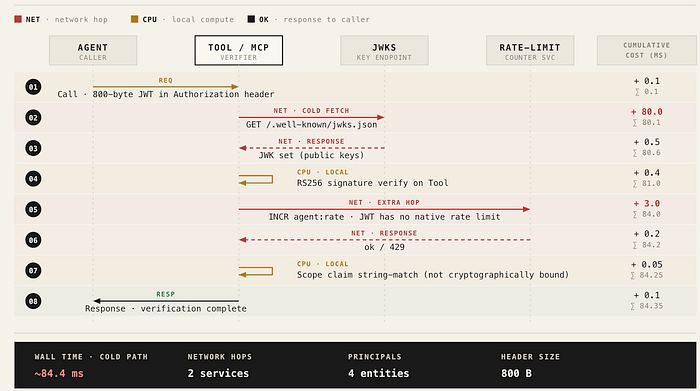Click the CUMULATIVE COST (MS) column header
The height and width of the screenshot is (391, 700).
pos(646,50)
